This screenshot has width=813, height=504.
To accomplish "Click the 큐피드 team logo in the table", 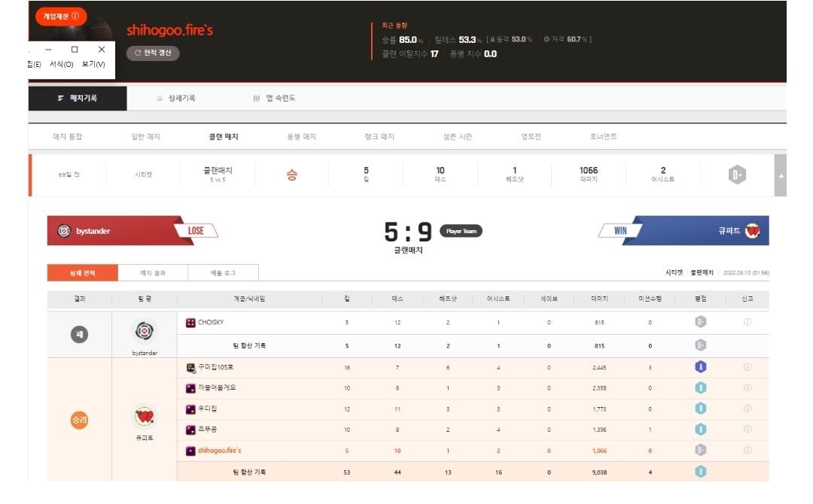I will [145, 416].
